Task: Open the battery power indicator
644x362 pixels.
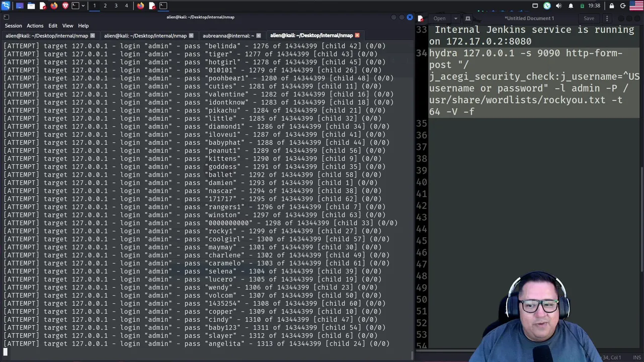Action: (x=582, y=6)
